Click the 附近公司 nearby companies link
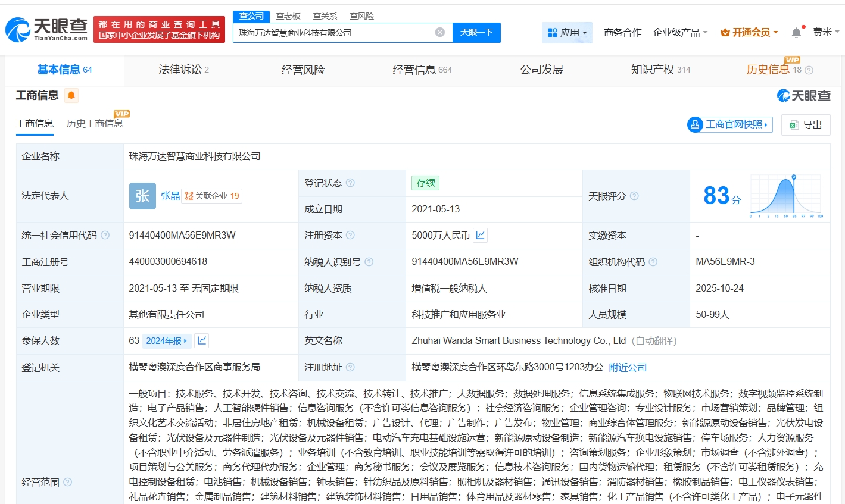 coord(628,367)
